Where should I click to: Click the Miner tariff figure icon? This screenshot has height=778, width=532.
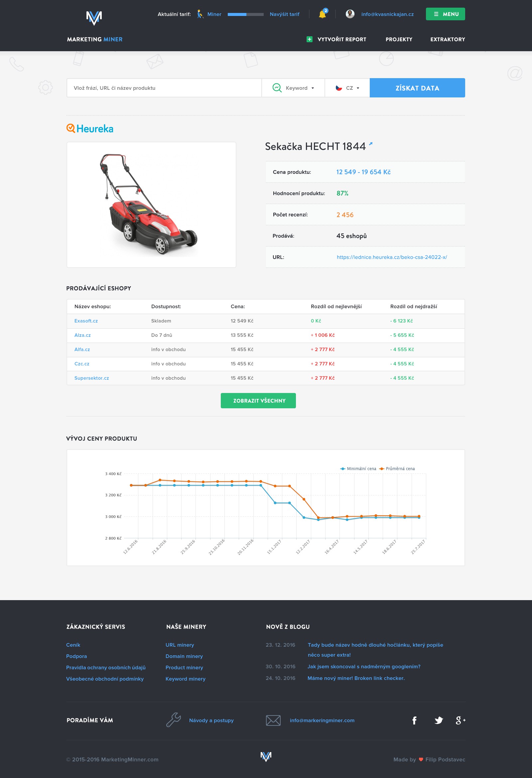[200, 14]
